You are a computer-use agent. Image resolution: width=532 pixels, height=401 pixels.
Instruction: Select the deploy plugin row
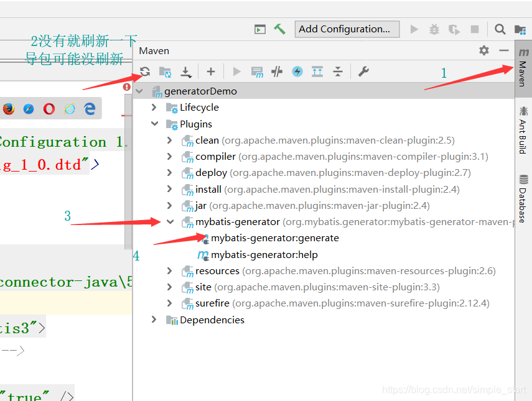point(324,173)
